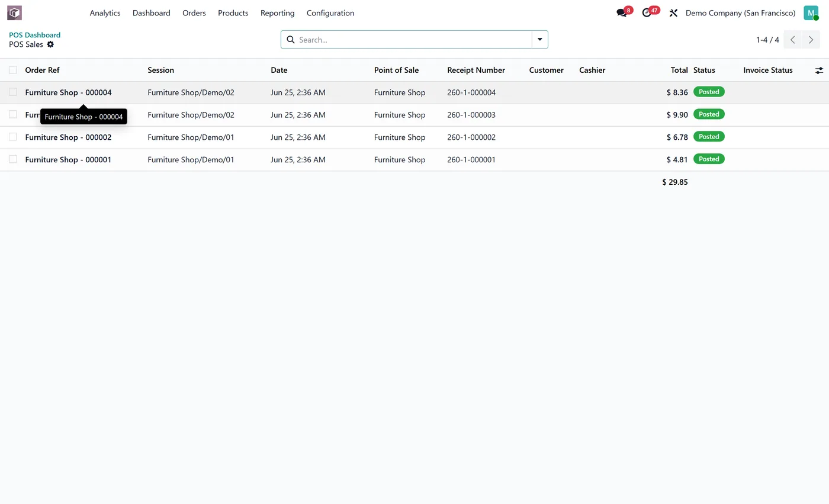The width and height of the screenshot is (829, 504).
Task: Click receipt number 260-1-000004
Action: pyautogui.click(x=471, y=92)
